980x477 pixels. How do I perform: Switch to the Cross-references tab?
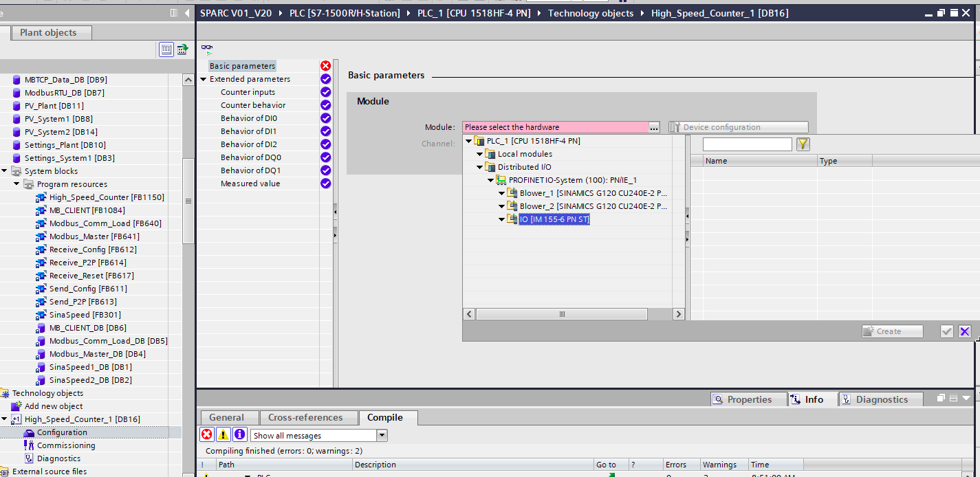coord(305,417)
